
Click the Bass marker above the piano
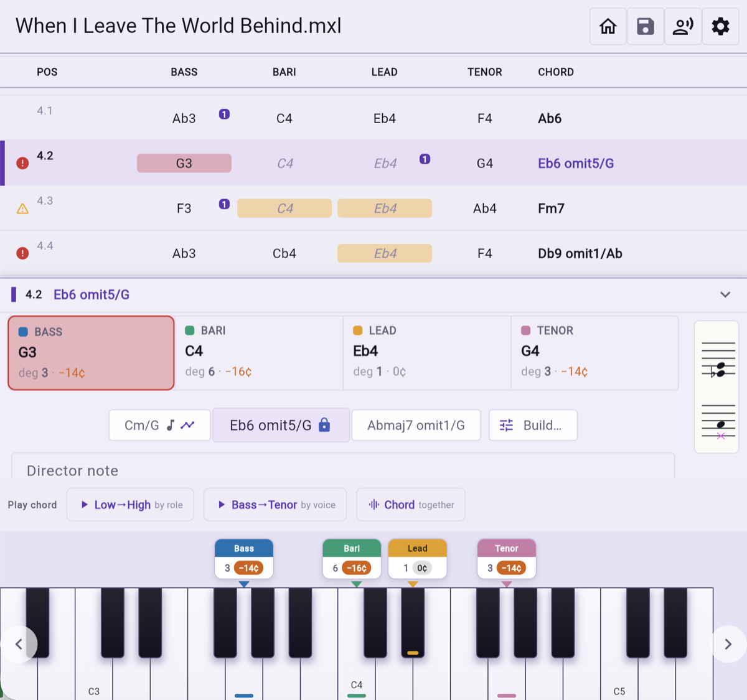[x=244, y=559]
